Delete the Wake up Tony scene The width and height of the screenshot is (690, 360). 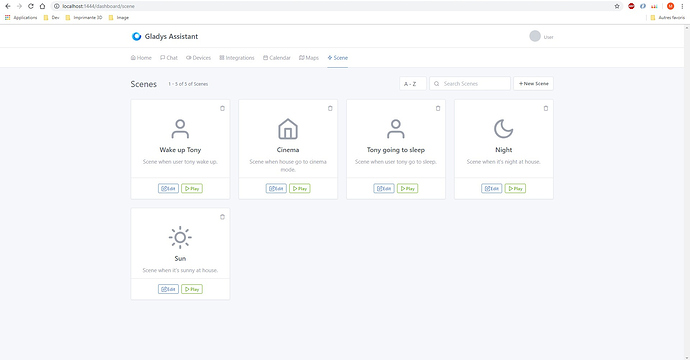pyautogui.click(x=222, y=108)
